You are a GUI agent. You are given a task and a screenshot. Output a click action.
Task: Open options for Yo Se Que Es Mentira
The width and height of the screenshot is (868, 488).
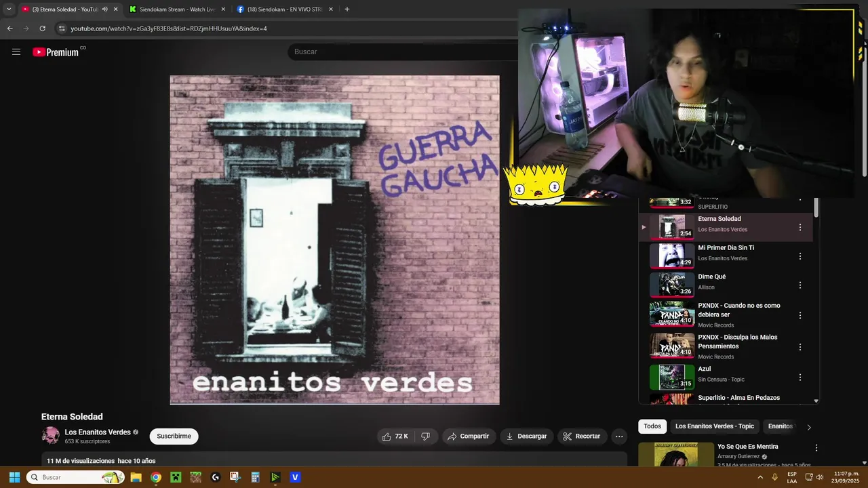(x=816, y=448)
